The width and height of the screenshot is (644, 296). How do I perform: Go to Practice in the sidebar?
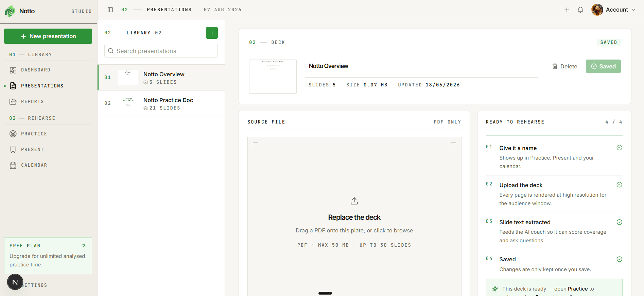[x=48, y=134]
